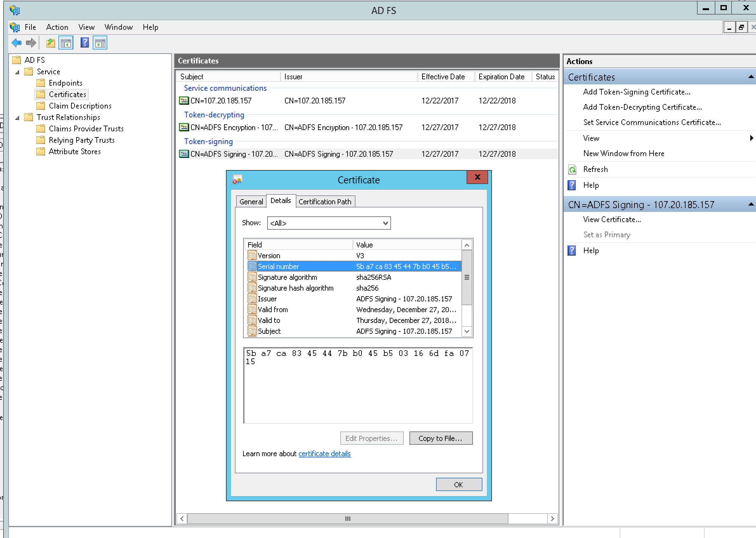
Task: Select the service communications certificate icon
Action: [184, 100]
